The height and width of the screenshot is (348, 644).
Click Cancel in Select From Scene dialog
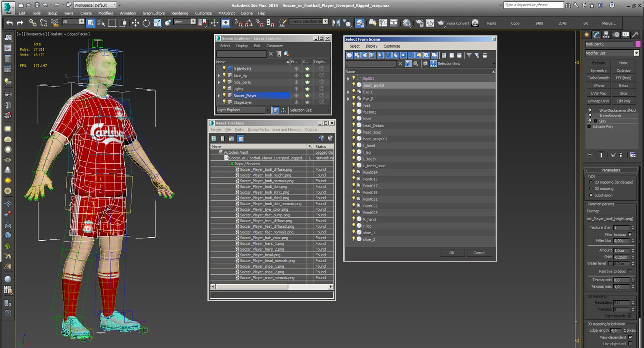(x=479, y=253)
